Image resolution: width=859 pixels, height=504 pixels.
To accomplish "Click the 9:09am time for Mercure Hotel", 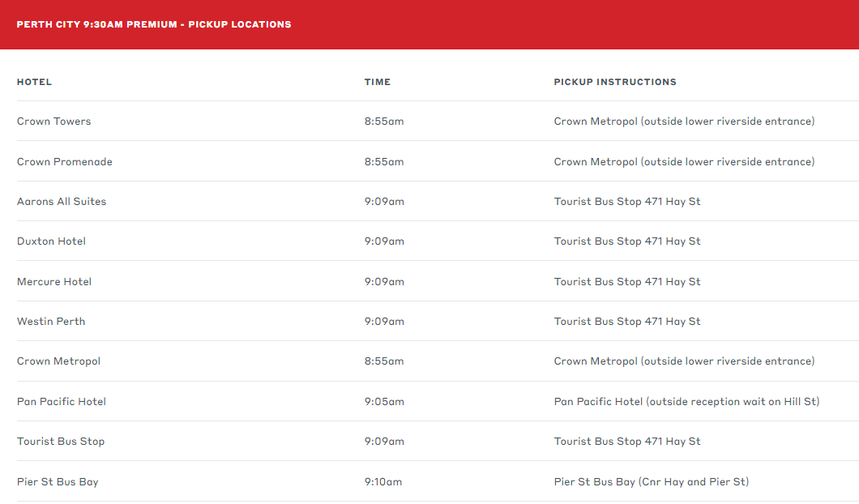I will 384,282.
